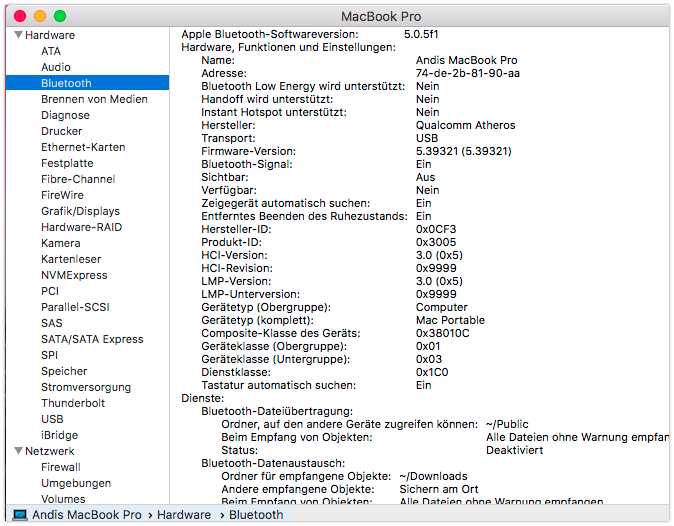Select Hardware-RAID in the sidebar

click(82, 227)
